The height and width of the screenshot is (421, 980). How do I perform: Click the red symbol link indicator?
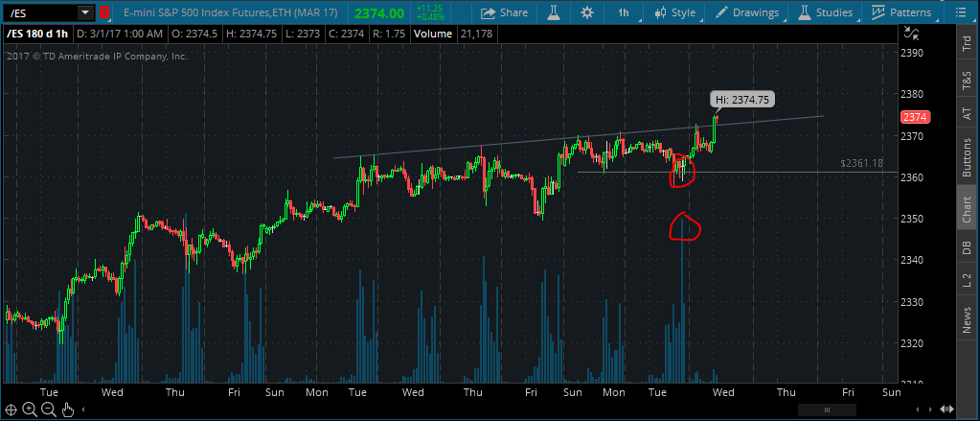point(104,12)
